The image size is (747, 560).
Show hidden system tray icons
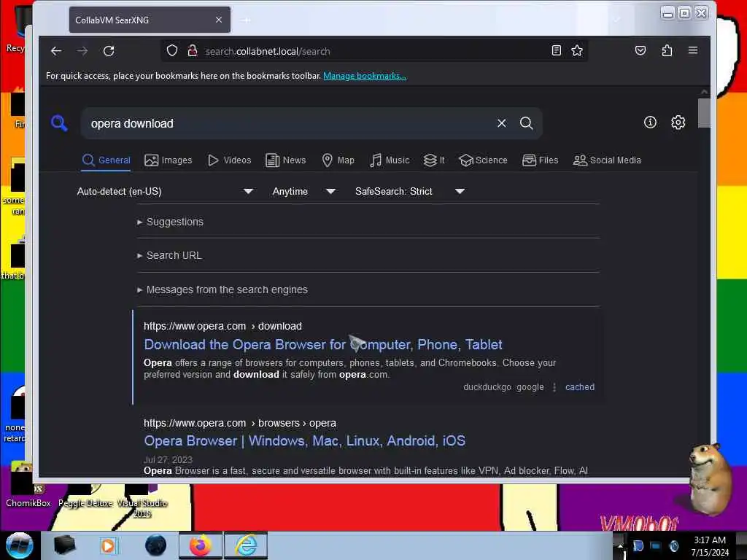[620, 545]
